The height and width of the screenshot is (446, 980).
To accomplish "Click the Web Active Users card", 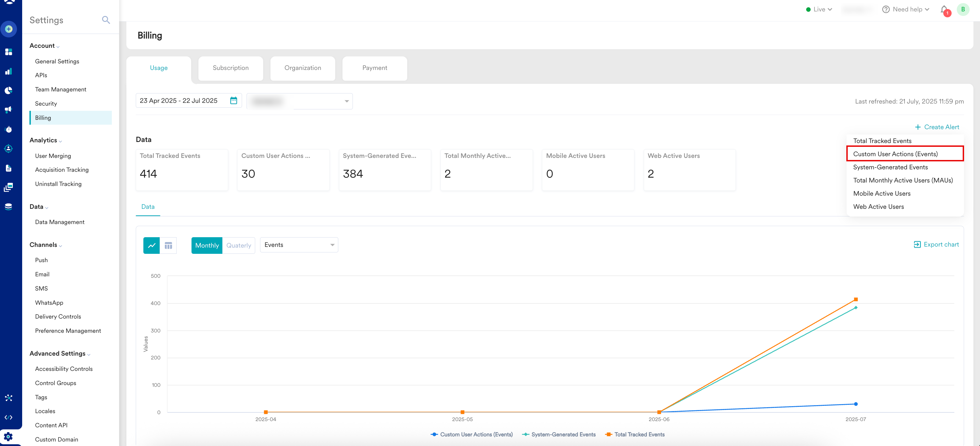I will 689,170.
